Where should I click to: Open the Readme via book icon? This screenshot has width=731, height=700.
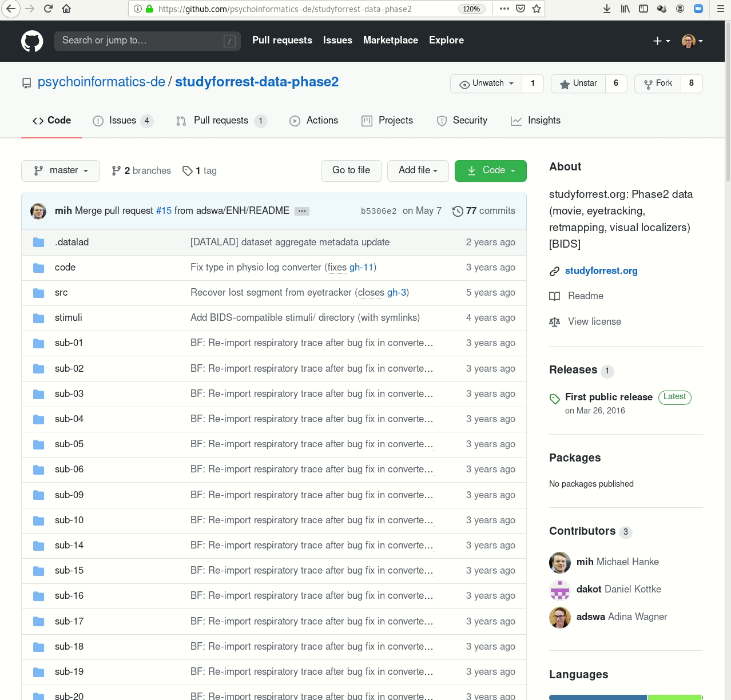[554, 296]
